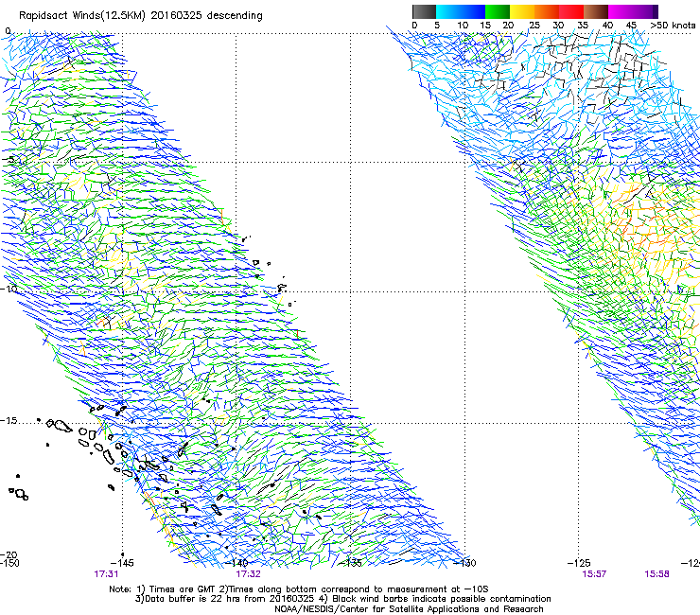Click the red 30-35 knots legend swatch
Image resolution: width=700 pixels, height=615 pixels.
click(571, 11)
